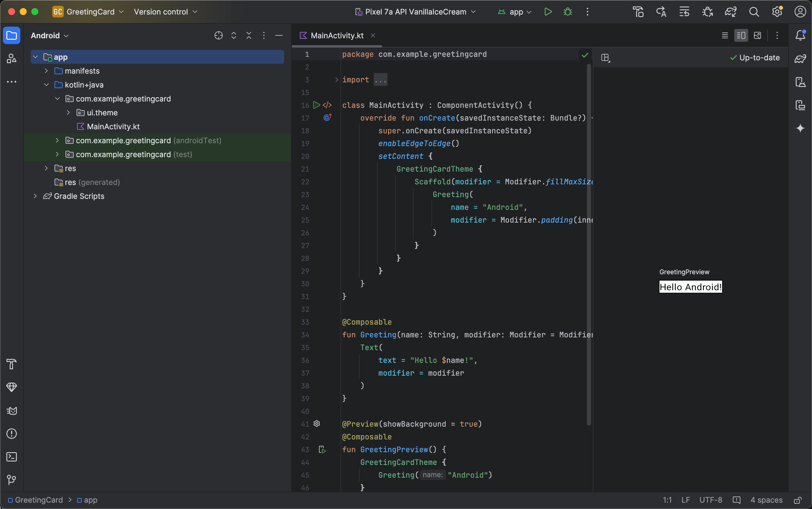Viewport: 812px width, 509px height.
Task: Click app breadcrumb in status bar
Action: point(88,500)
